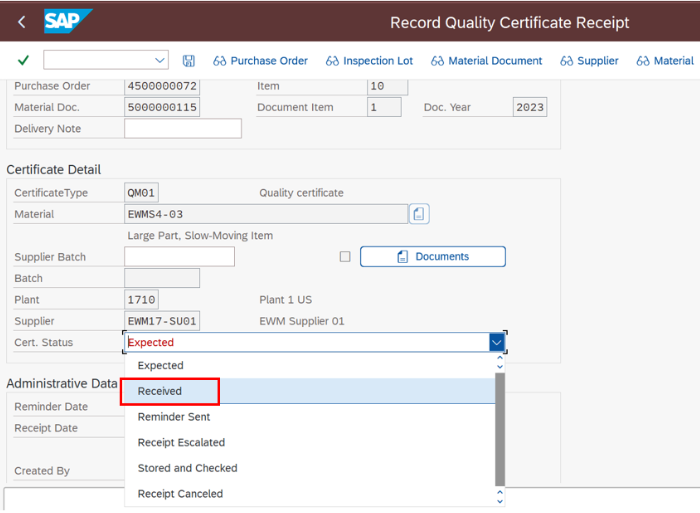Click the 'Administrative Data' section heading
Viewport: 700px width, 513px height.
[62, 384]
